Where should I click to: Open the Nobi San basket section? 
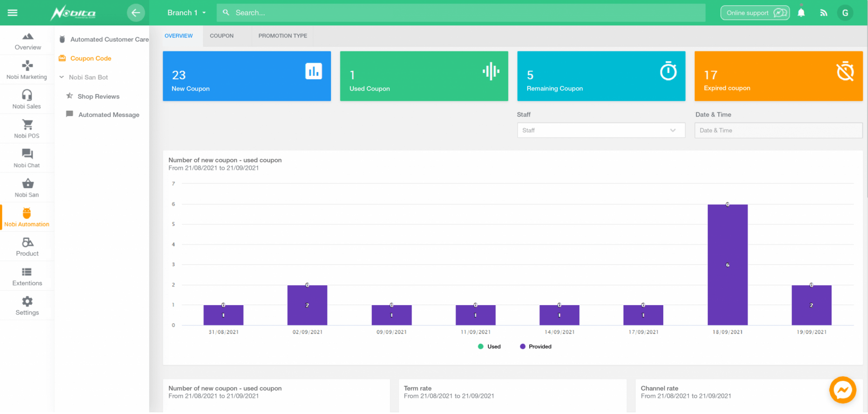coord(26,188)
